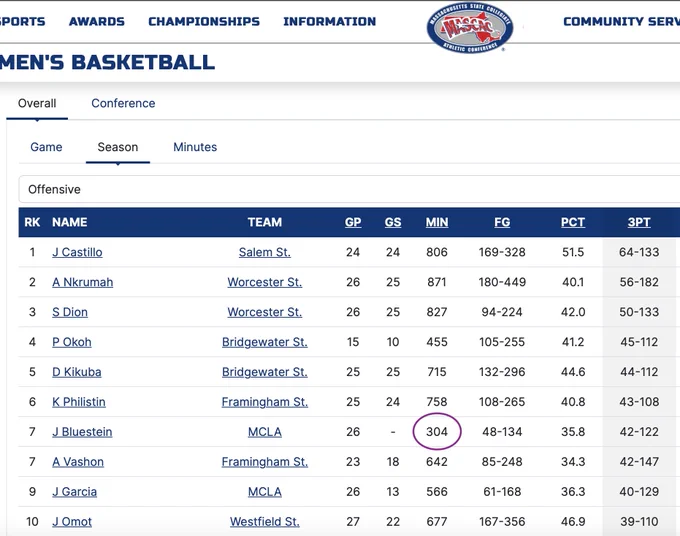Select the Season stats tab
This screenshot has width=680, height=536.
(118, 147)
